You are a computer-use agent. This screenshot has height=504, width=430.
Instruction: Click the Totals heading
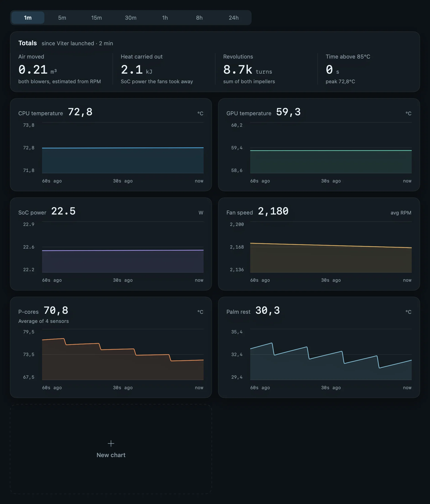tap(27, 43)
